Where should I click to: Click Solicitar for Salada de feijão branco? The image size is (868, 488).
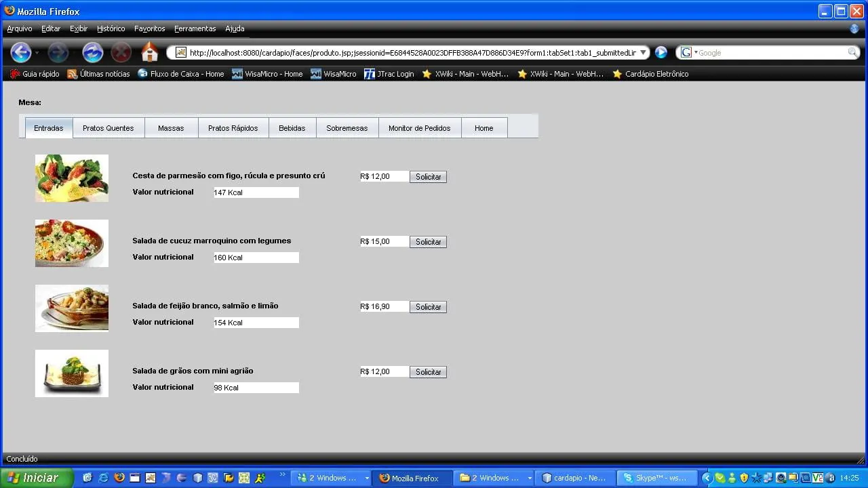tap(429, 307)
